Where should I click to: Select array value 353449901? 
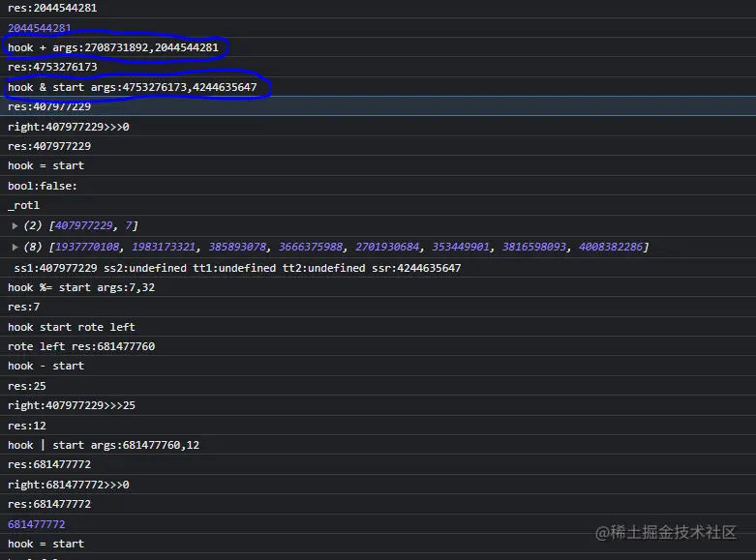point(461,247)
